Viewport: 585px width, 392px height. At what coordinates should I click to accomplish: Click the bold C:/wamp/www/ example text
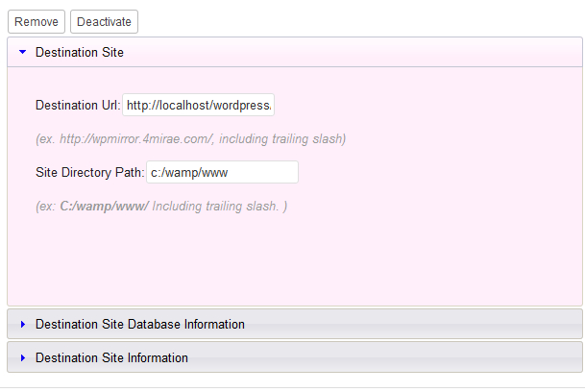tap(104, 207)
